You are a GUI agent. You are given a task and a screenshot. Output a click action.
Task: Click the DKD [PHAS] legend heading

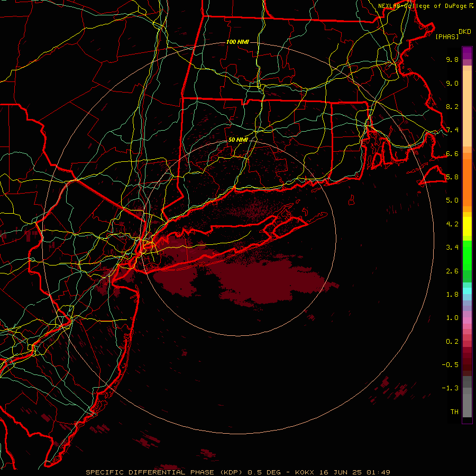(x=453, y=34)
